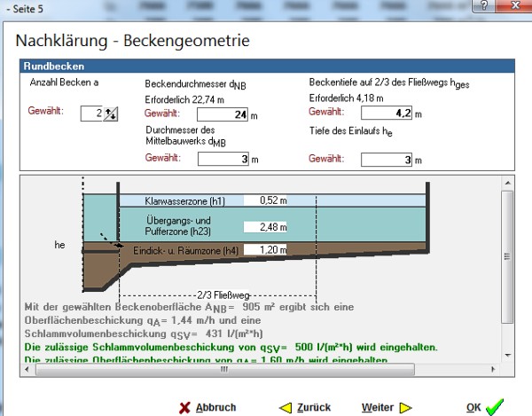Click the yellow right arrow beside Weiter
Image resolution: width=532 pixels, height=416 pixels.
(x=406, y=407)
